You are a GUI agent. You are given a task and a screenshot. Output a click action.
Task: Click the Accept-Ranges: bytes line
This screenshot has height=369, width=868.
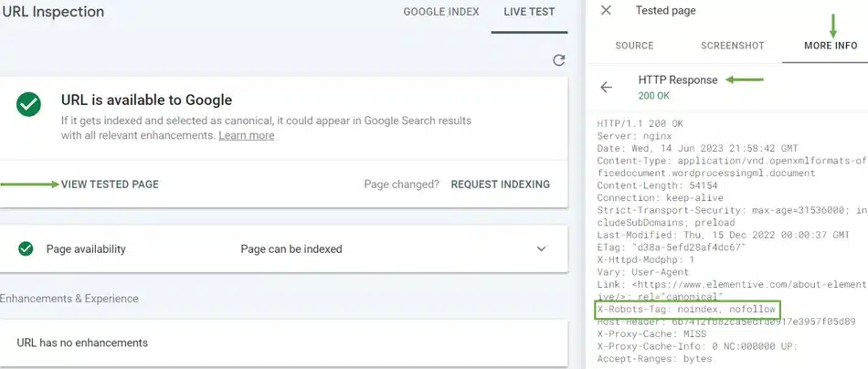pos(654,359)
